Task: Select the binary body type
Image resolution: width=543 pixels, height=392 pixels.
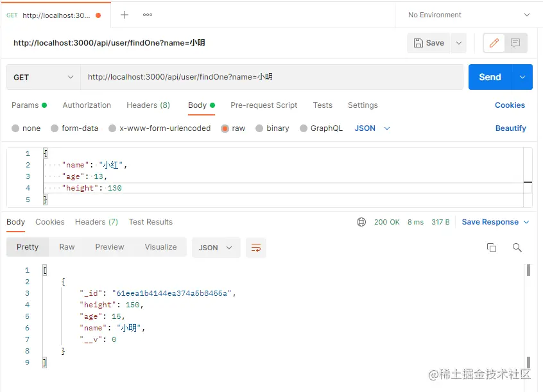Action: pyautogui.click(x=272, y=128)
